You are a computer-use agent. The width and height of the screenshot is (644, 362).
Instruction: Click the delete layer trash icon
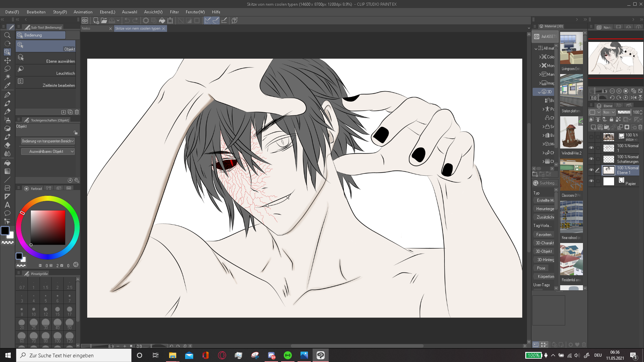tap(640, 127)
